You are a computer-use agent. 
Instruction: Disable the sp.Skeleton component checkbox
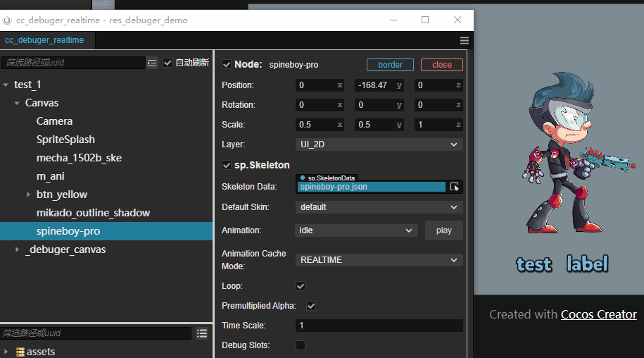pyautogui.click(x=227, y=165)
